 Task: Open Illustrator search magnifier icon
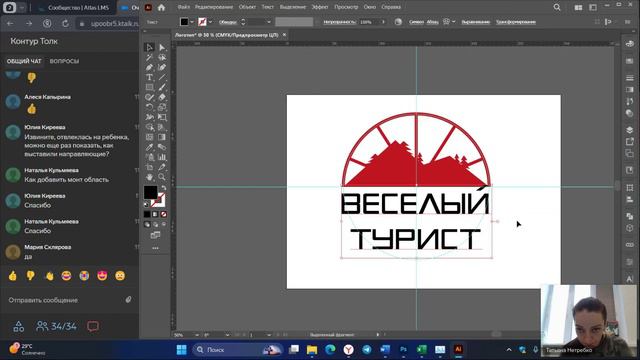[557, 7]
